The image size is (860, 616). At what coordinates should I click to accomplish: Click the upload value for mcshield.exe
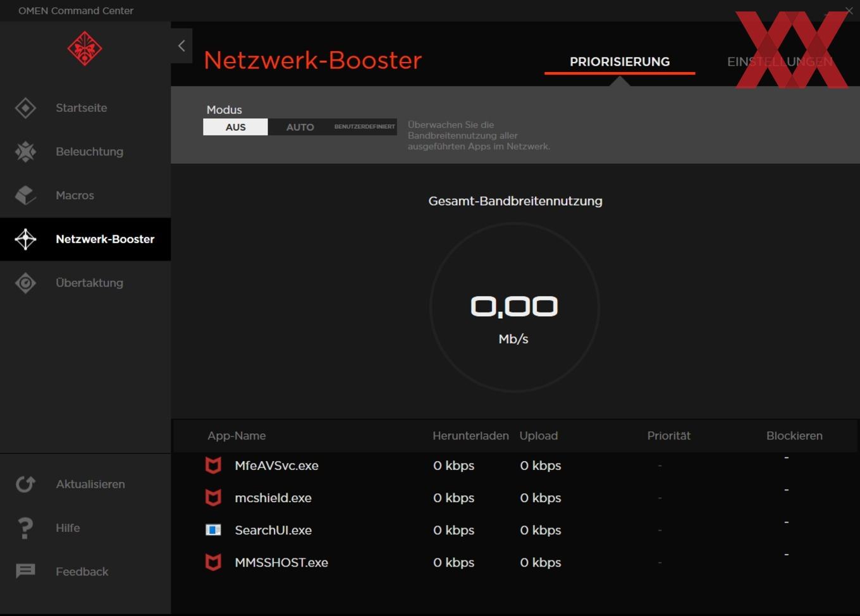tap(541, 498)
